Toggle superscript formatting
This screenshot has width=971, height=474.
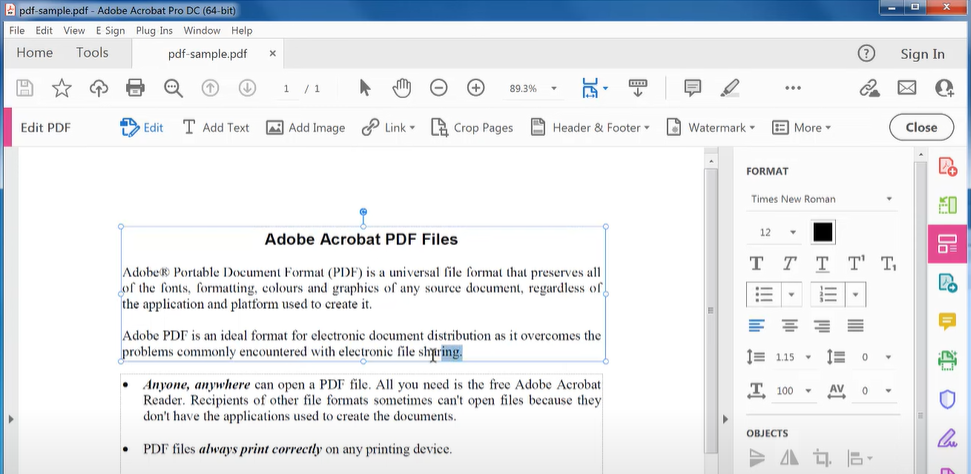click(856, 263)
